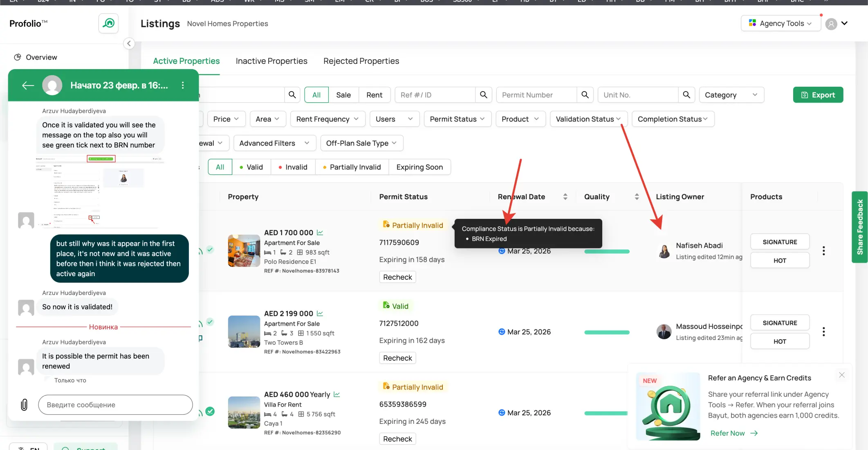Click the search icon for Permit Number
Viewport: 868px width, 450px height.
[585, 95]
